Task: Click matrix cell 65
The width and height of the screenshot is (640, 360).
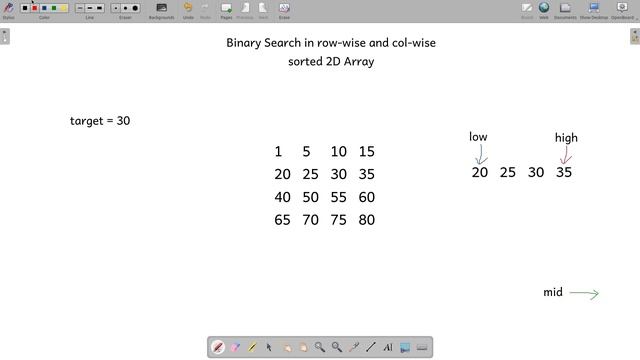Action: [x=282, y=220]
